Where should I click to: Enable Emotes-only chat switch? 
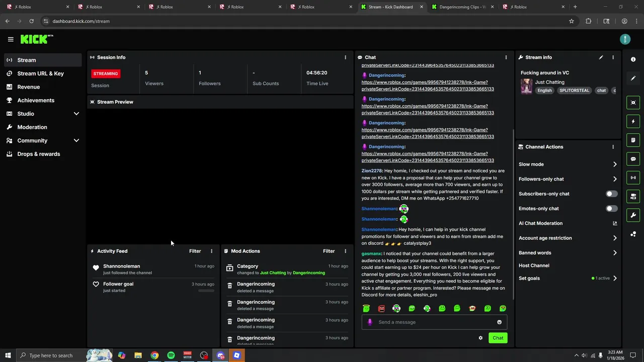click(x=611, y=209)
